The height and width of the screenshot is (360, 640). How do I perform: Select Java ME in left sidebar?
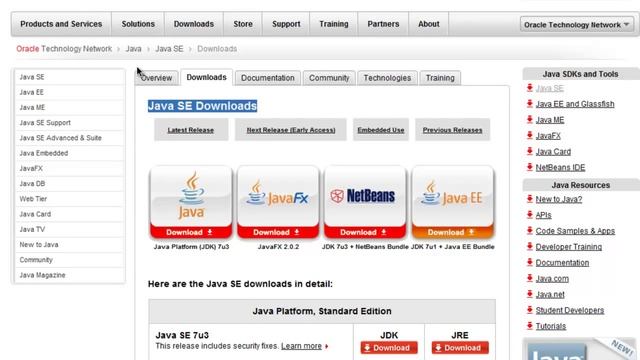tap(70, 107)
